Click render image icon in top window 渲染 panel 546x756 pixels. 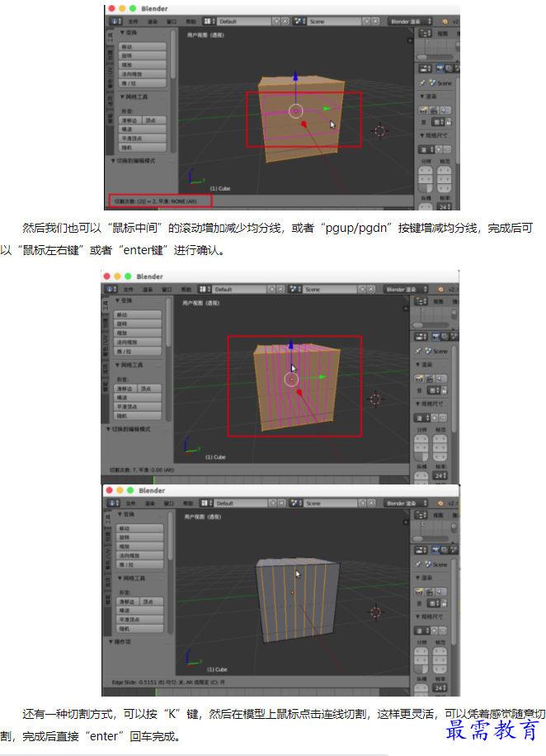click(x=423, y=111)
